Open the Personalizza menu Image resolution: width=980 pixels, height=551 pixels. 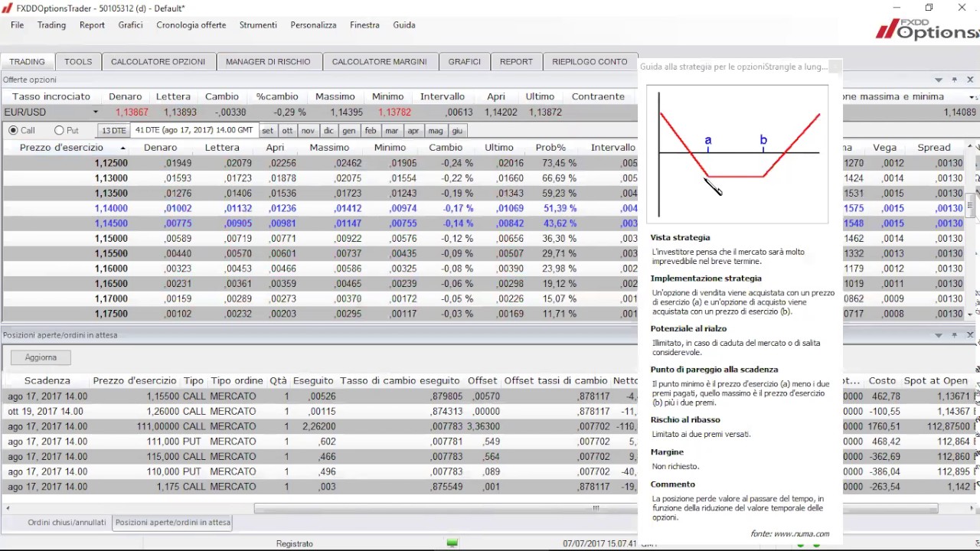tap(313, 25)
